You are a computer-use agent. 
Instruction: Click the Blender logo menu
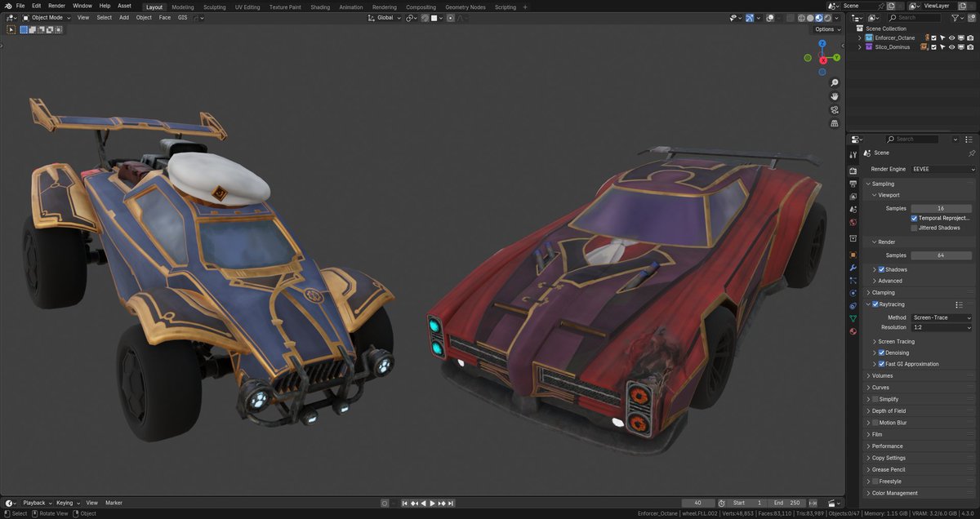(x=7, y=6)
